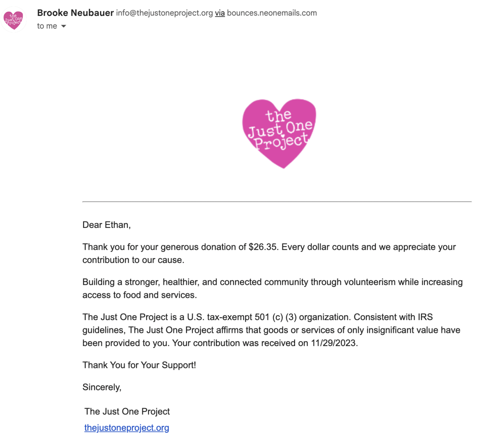Screen dimensions: 483x448
Task: Click the "to me" recipient text
Action: click(47, 26)
